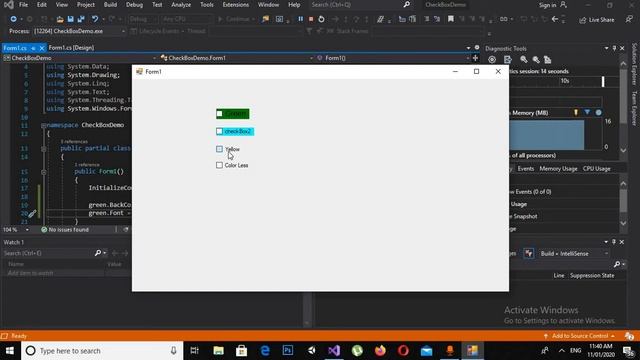Click the feedback icon beside Live Share

(x=629, y=19)
